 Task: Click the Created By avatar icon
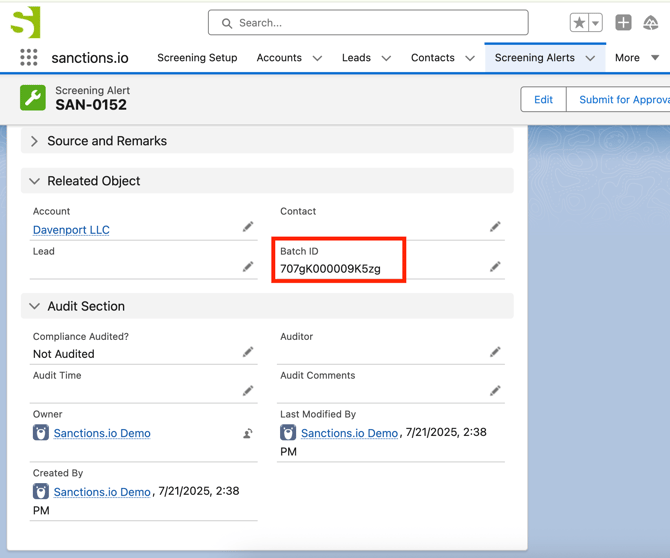(x=41, y=491)
